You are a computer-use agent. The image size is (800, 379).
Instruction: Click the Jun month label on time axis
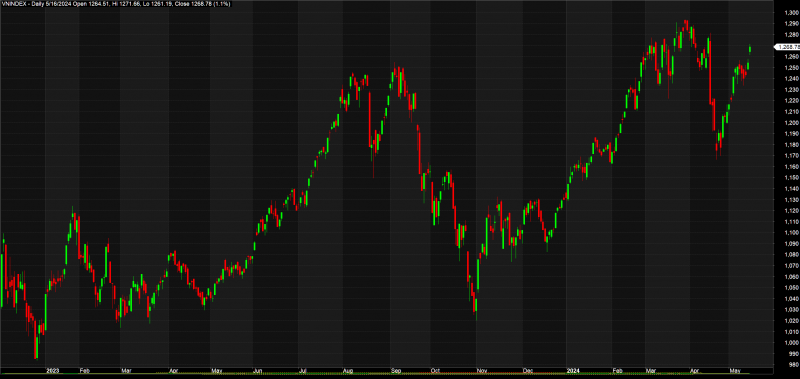point(258,371)
